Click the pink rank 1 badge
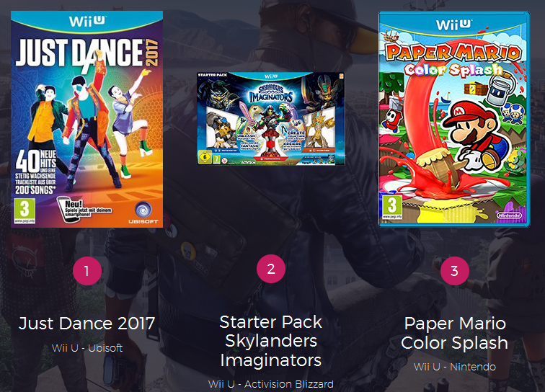The width and height of the screenshot is (545, 392). coord(87,271)
